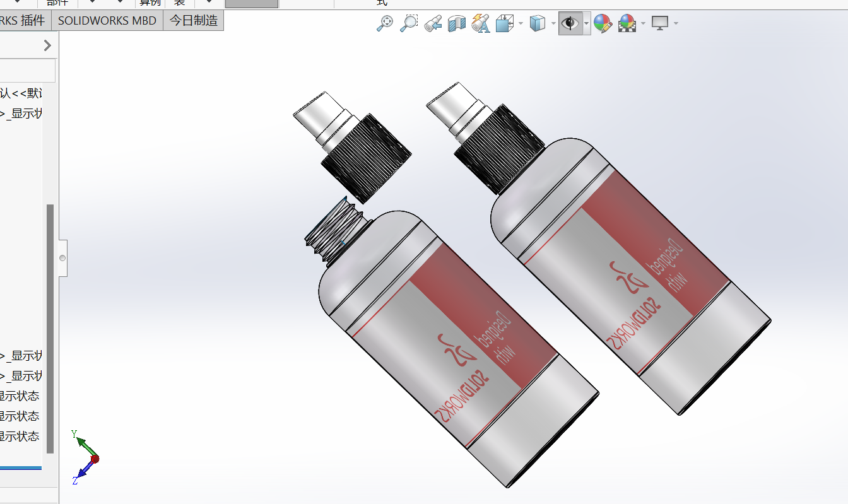Open the View Settings monitor icon
Viewport: 848px width, 504px height.
coord(660,23)
